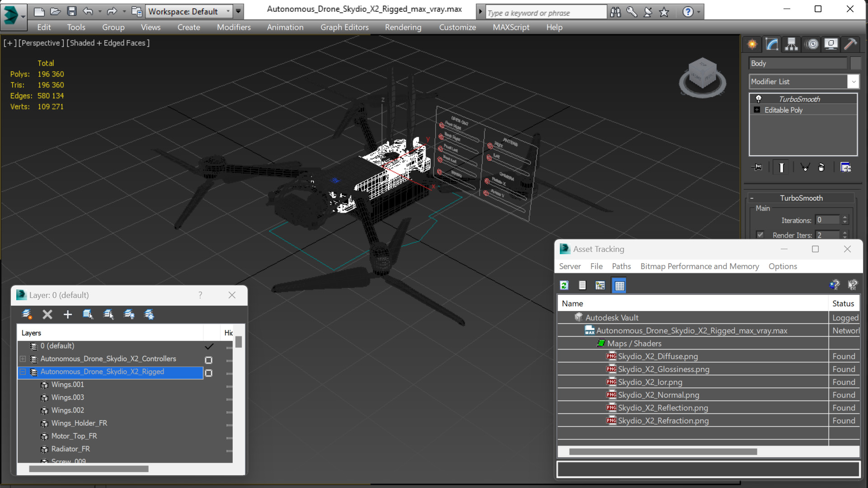Collapse the TurboSmooth rollout
Screen dimensions: 868x488
(752, 198)
